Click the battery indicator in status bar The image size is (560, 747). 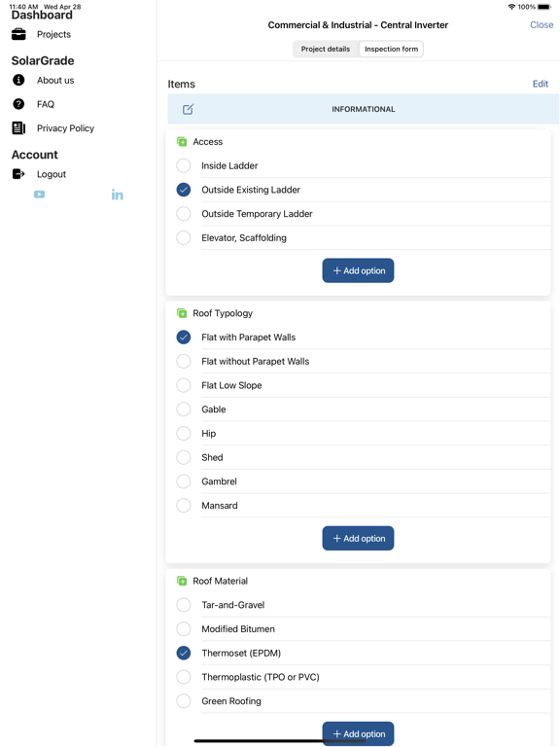click(x=543, y=7)
